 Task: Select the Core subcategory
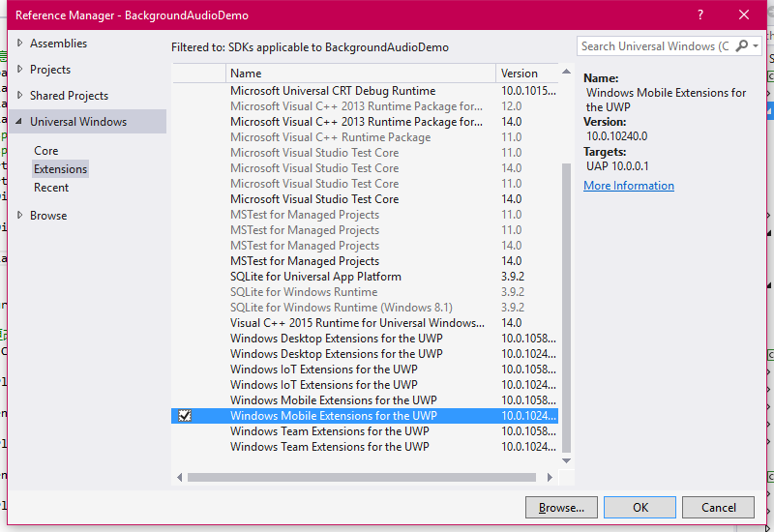tap(45, 151)
